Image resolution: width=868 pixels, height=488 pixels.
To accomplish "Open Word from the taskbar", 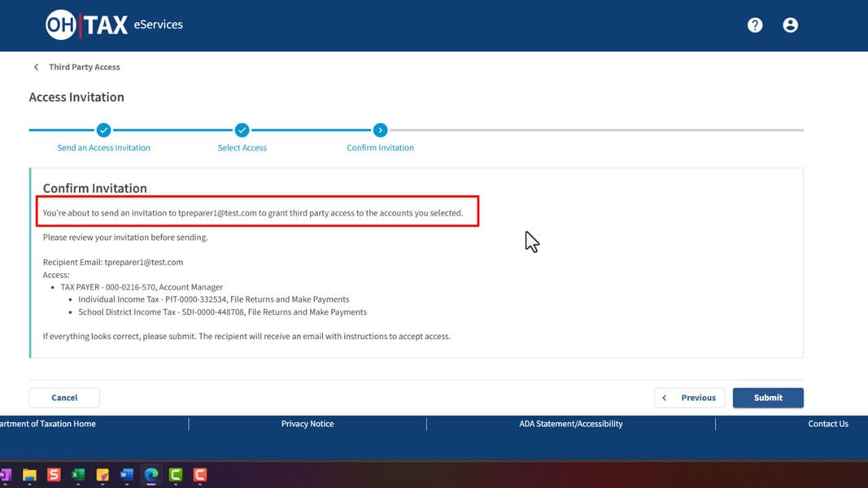I will coord(127,475).
